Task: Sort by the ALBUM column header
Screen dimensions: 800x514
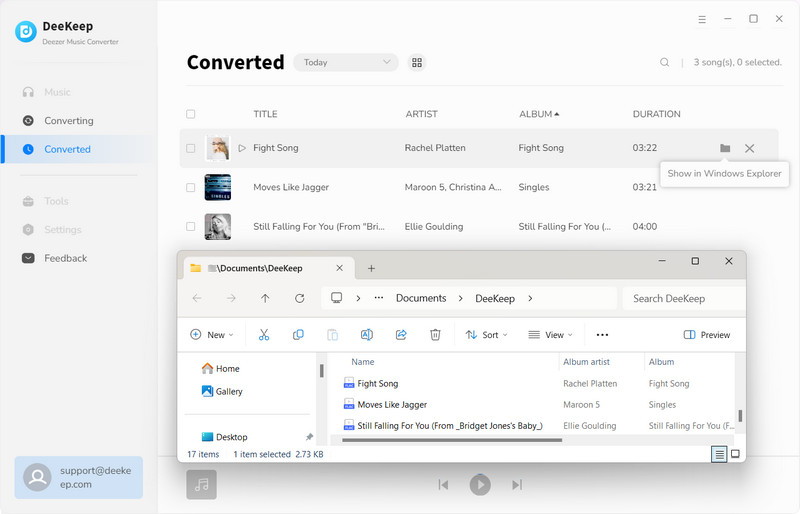Action: 539,114
